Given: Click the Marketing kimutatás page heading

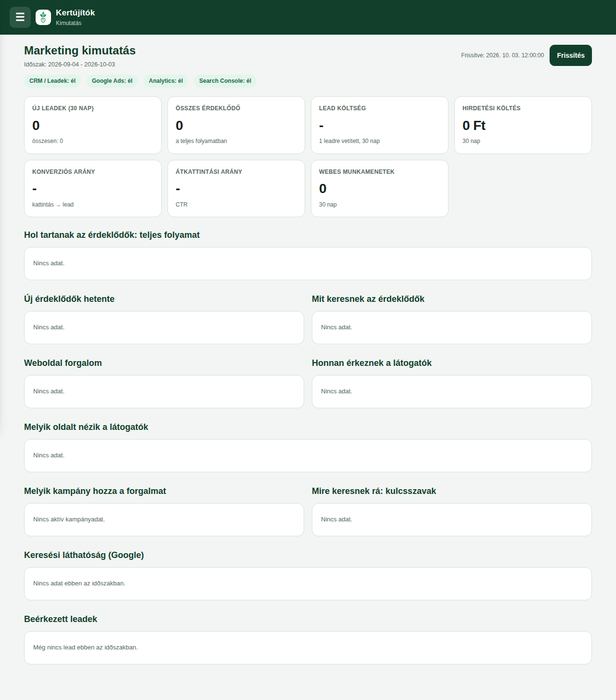Looking at the screenshot, I should 80,51.
